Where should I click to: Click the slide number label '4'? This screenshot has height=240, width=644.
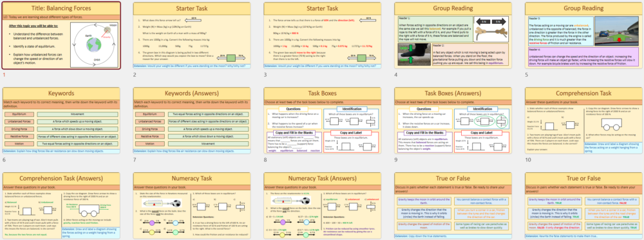coord(396,75)
